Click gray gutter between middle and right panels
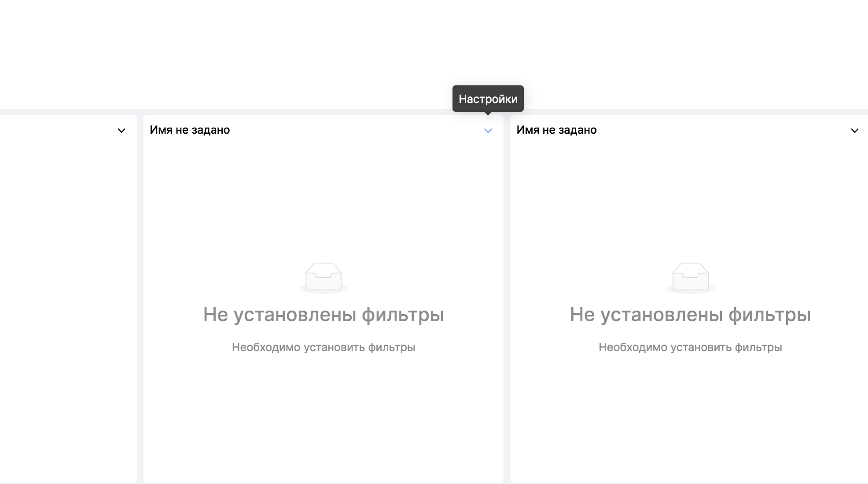 507,299
